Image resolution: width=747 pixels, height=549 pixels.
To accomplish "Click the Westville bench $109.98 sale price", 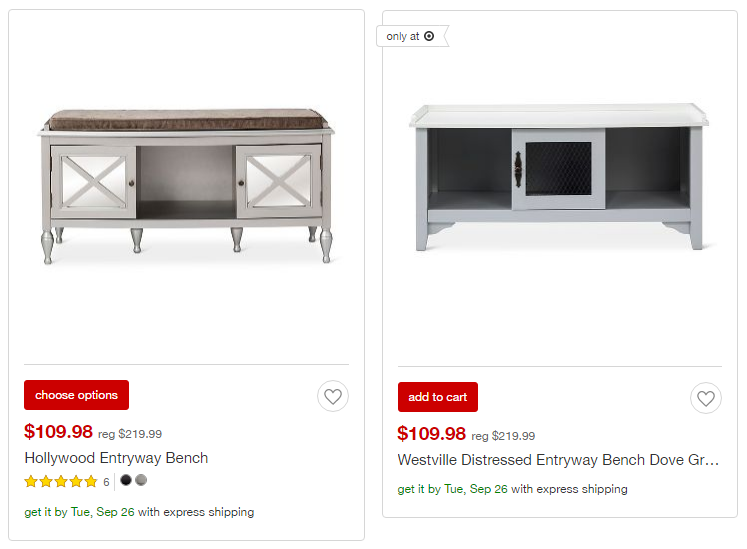I will coord(431,434).
